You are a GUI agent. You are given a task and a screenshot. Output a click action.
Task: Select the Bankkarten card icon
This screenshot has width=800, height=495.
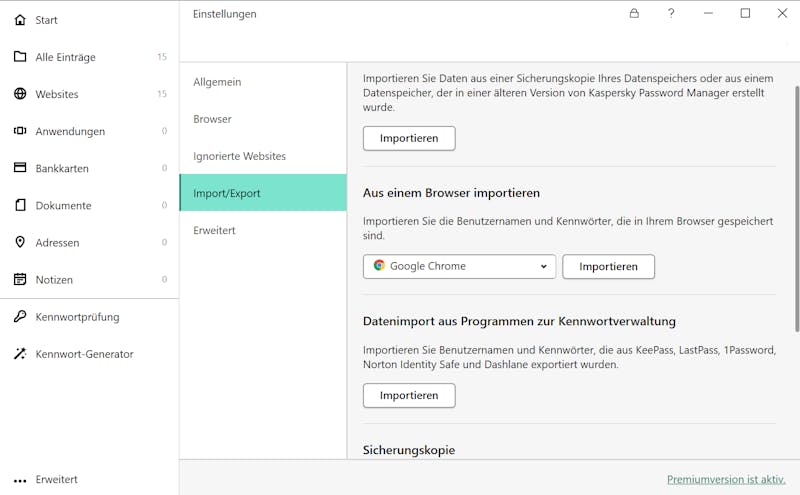(x=20, y=167)
